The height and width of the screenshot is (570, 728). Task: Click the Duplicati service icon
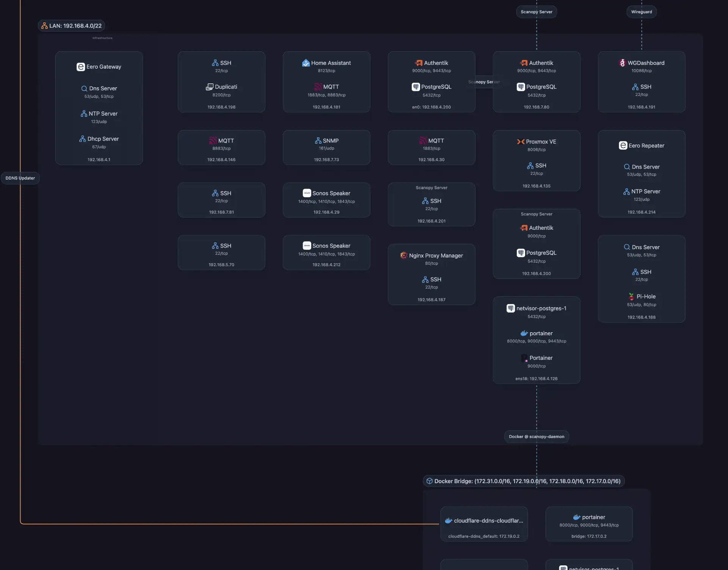click(209, 87)
